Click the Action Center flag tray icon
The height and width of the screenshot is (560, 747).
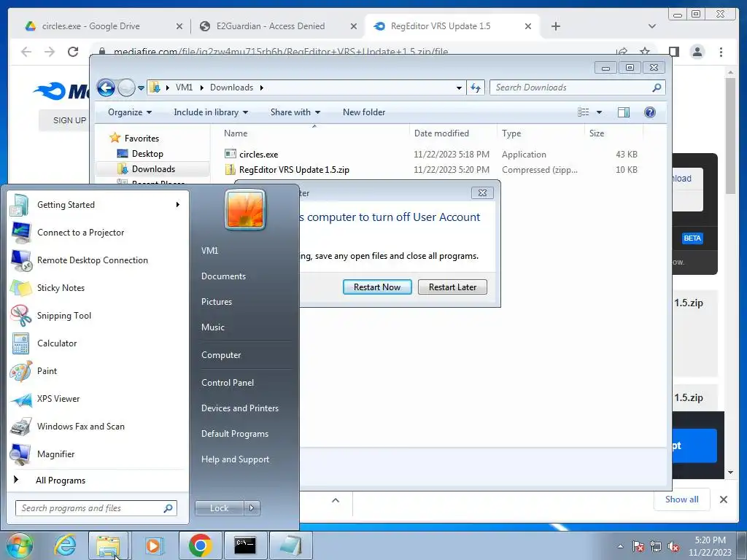pos(638,546)
